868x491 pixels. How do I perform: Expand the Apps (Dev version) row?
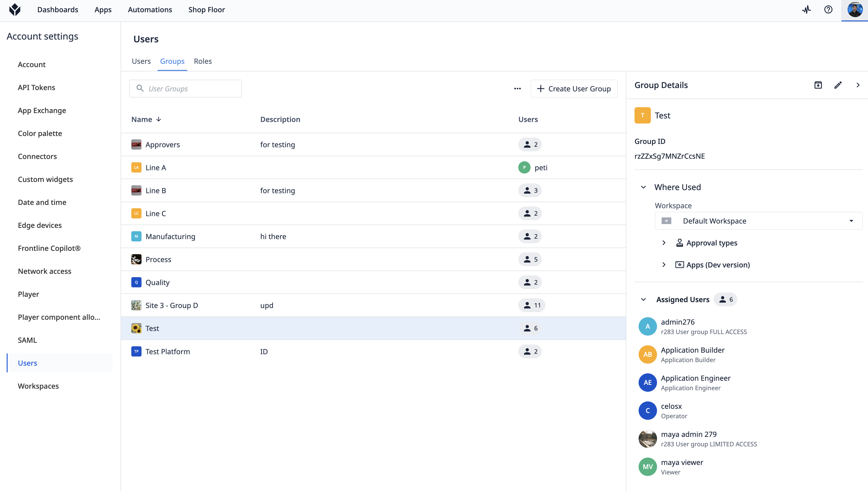[x=664, y=265]
